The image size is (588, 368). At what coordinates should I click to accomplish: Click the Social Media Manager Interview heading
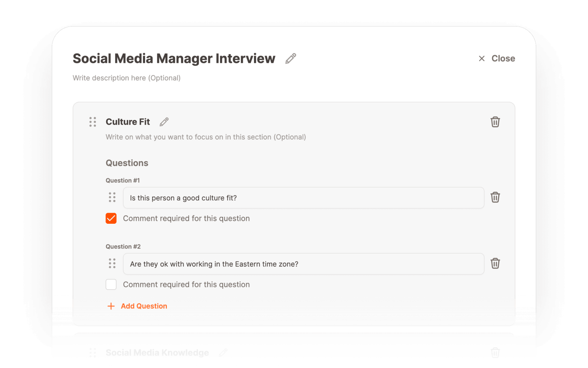[x=174, y=59]
